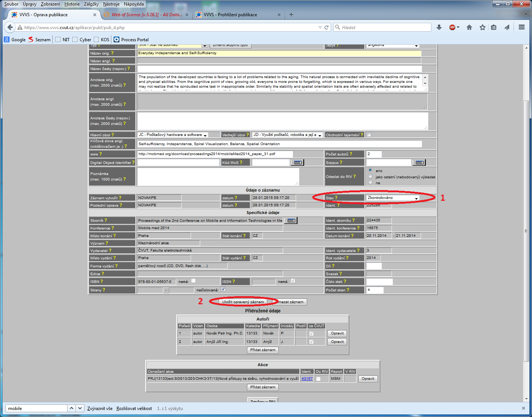Open Záložky menu
532x417 pixels.
(x=91, y=4)
